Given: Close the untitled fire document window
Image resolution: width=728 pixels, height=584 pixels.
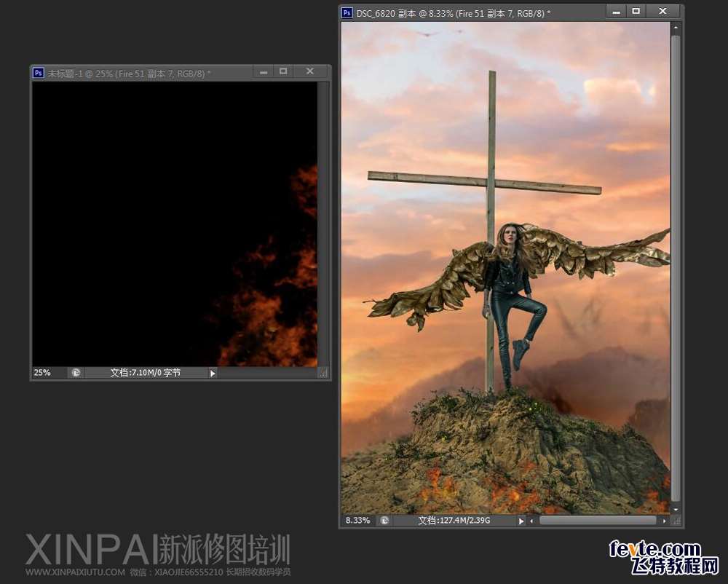Looking at the screenshot, I should tap(310, 71).
